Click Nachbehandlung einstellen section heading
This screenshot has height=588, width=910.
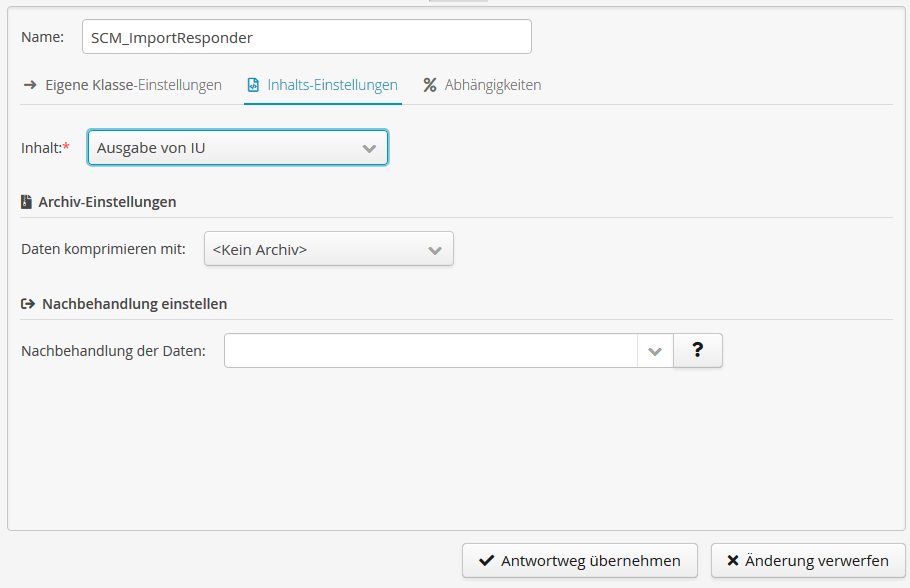(x=135, y=304)
